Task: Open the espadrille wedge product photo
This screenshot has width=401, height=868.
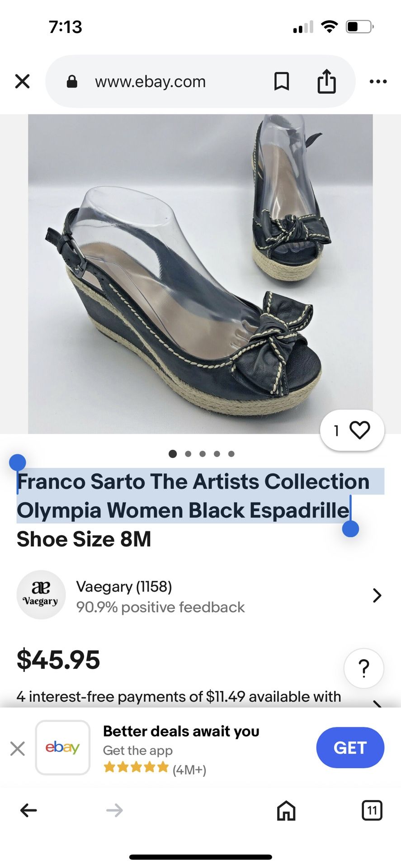Action: [200, 274]
